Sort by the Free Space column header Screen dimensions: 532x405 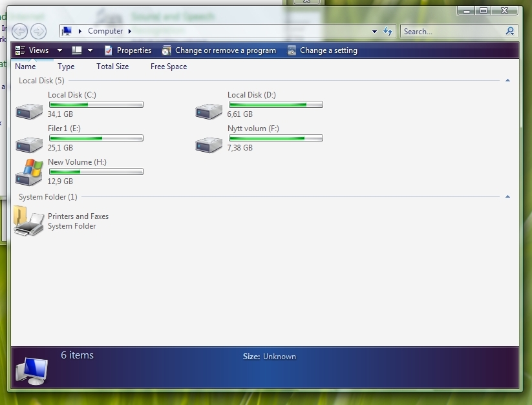tap(168, 67)
